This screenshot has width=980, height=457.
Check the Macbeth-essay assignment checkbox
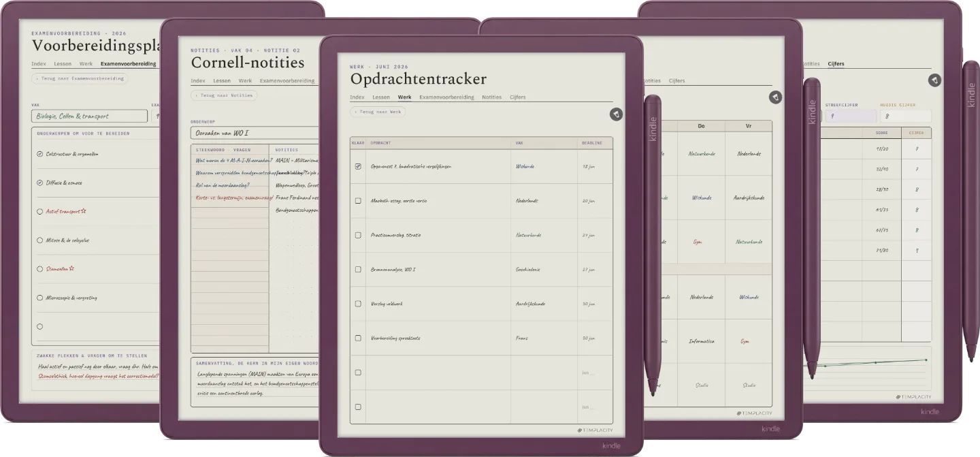pyautogui.click(x=358, y=201)
